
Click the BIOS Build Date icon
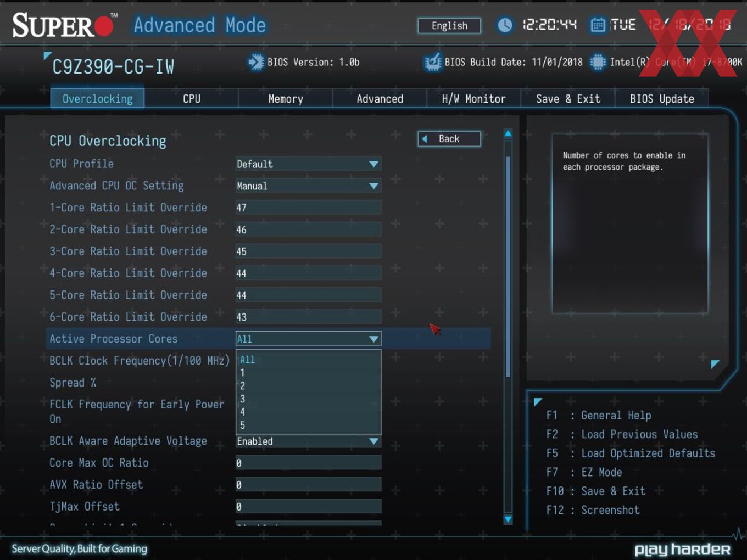[x=433, y=62]
